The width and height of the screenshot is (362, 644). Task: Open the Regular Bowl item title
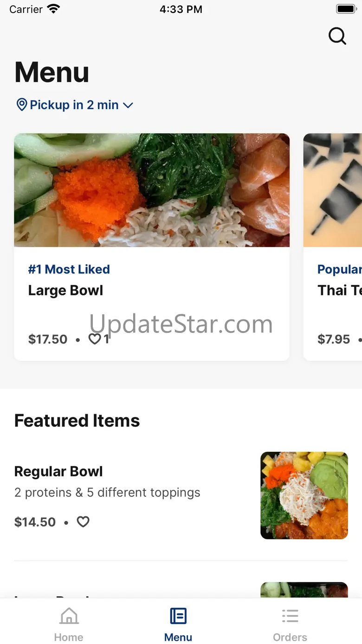pyautogui.click(x=58, y=471)
